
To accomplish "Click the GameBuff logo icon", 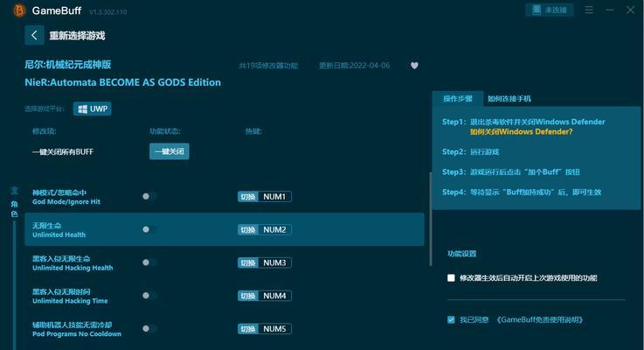I will pos(19,10).
